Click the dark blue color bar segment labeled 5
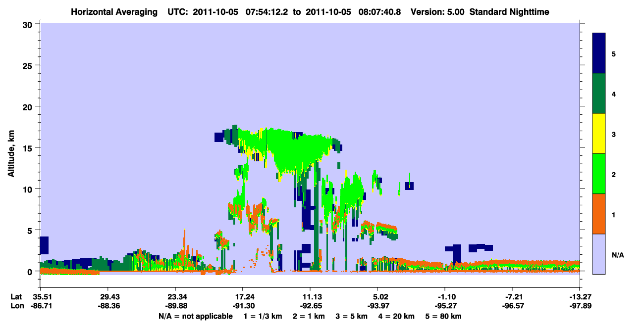 click(x=599, y=53)
